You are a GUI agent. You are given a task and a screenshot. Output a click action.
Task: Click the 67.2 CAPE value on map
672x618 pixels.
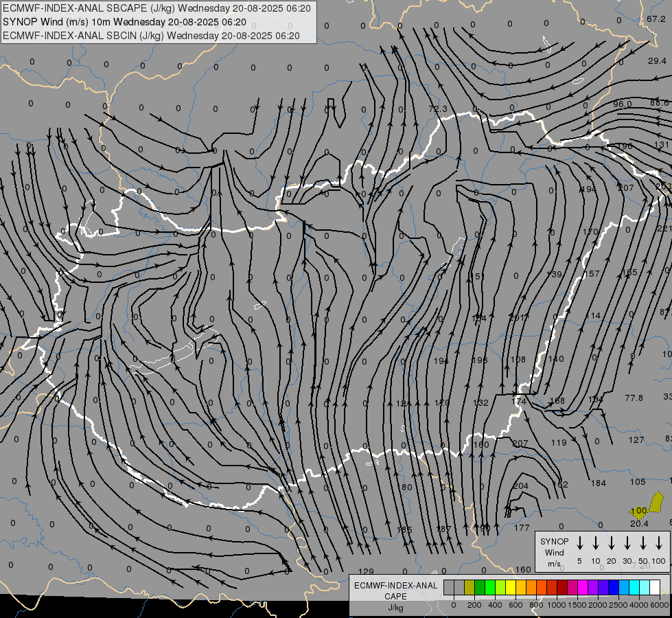(656, 19)
